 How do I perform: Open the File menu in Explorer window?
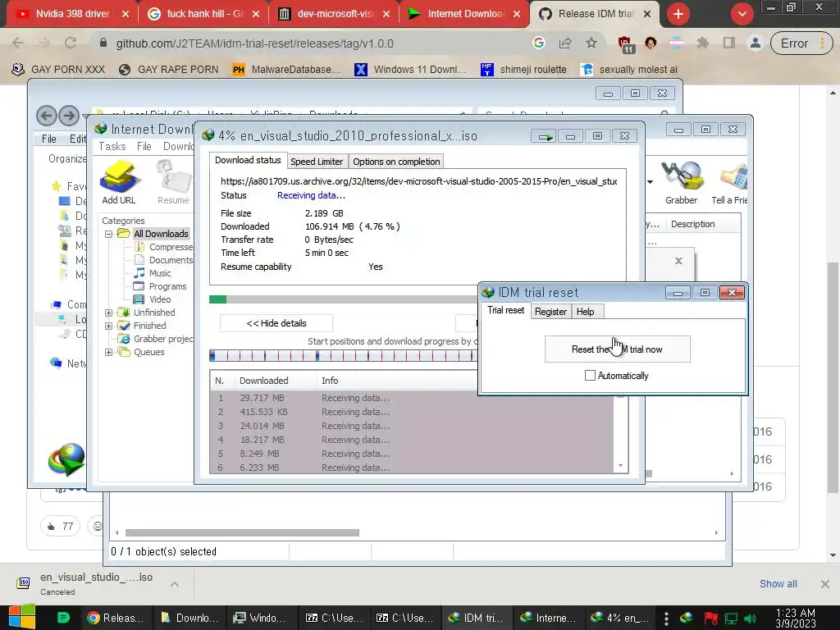(48, 139)
